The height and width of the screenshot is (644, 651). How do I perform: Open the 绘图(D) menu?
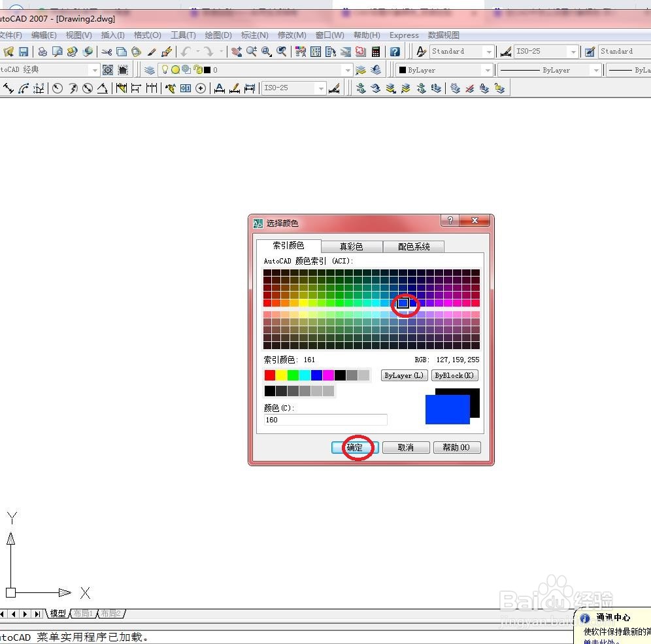[x=218, y=35]
